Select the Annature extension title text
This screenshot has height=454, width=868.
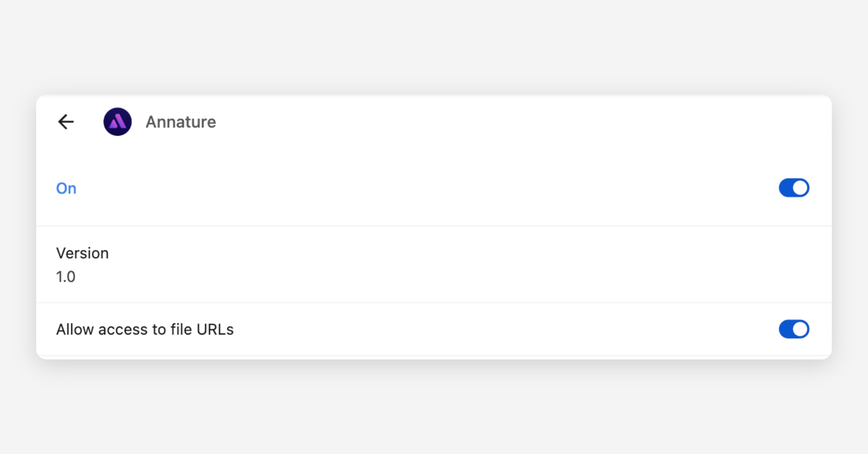pyautogui.click(x=181, y=122)
